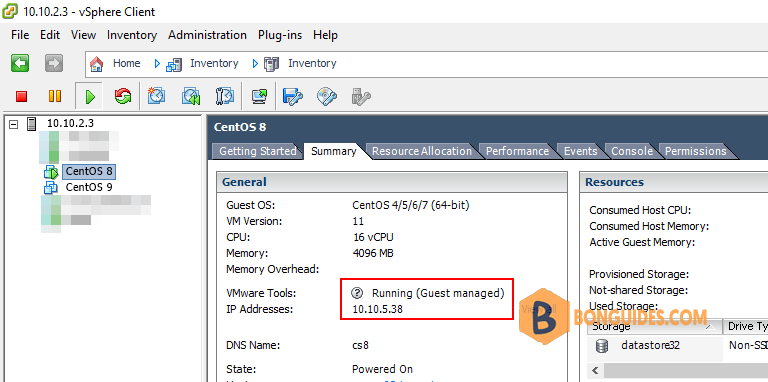Click Running (Guest managed) status text
Image resolution: width=768 pixels, height=382 pixels.
pos(438,293)
